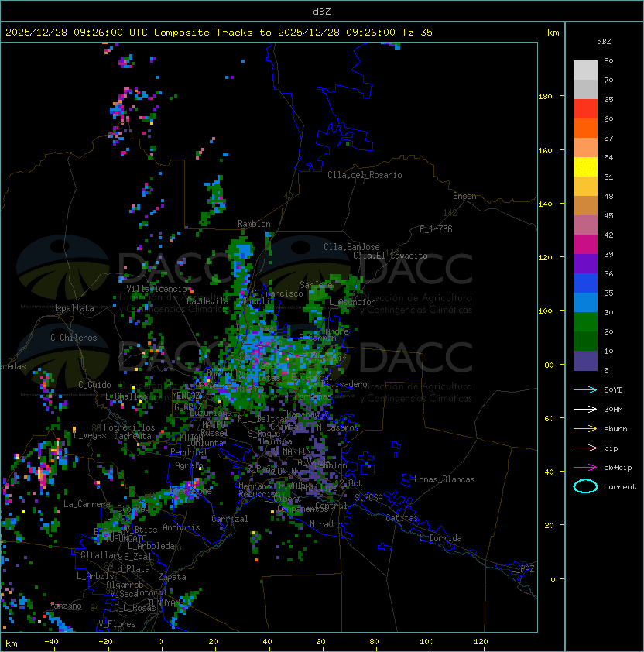Click the 'La_Carrera' place label
This screenshot has width=644, height=652.
pos(87,504)
